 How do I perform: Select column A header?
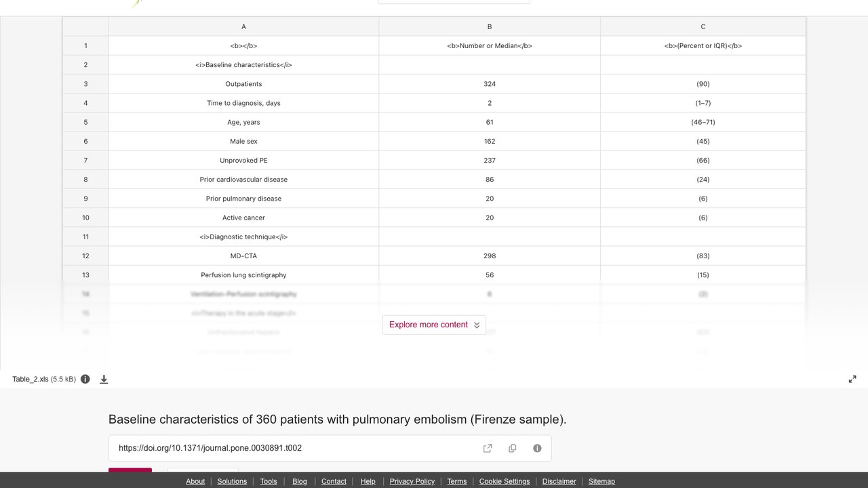tap(243, 26)
